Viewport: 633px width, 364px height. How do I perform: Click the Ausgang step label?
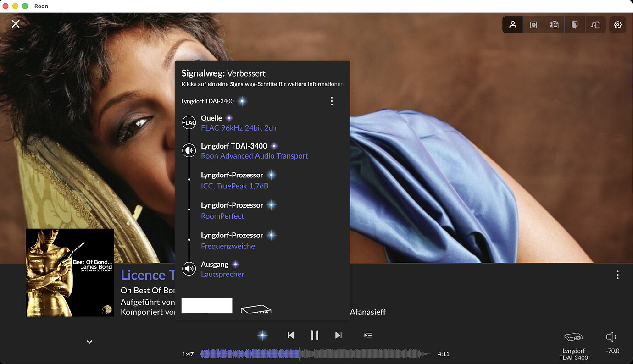(x=215, y=265)
